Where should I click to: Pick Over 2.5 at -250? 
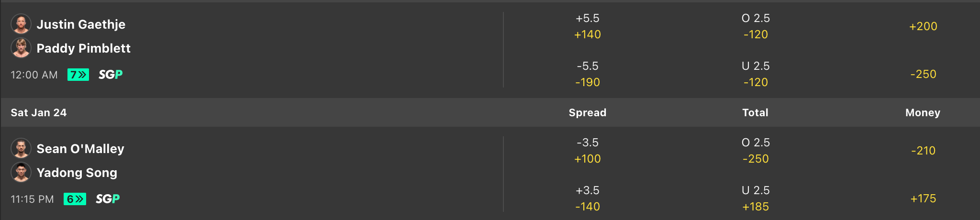coord(755,151)
